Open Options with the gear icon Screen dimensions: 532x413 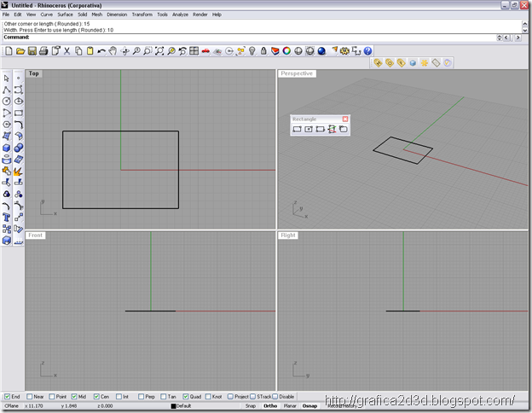tap(344, 51)
